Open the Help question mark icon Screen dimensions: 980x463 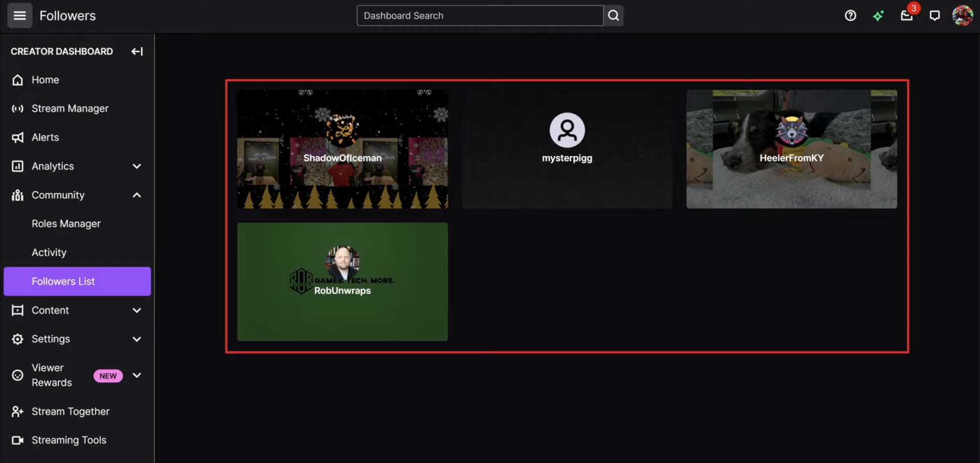pos(850,16)
